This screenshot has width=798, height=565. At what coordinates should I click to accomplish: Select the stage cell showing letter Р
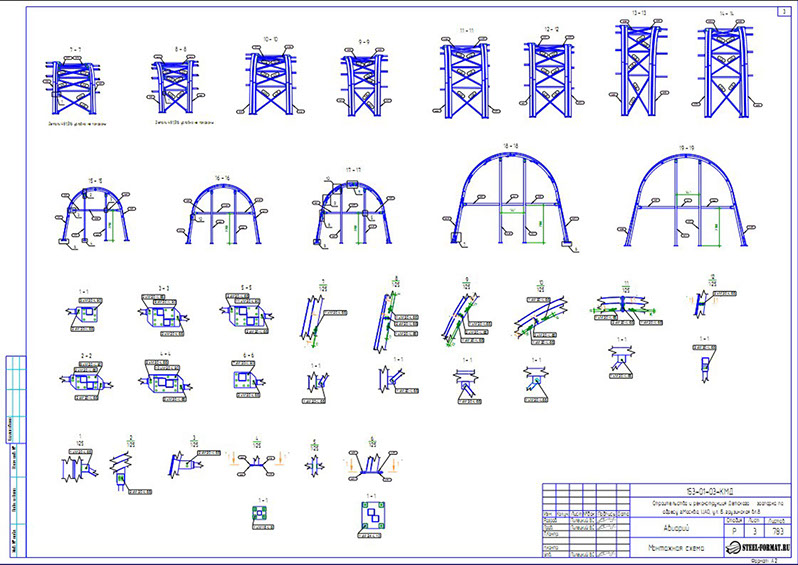point(734,531)
